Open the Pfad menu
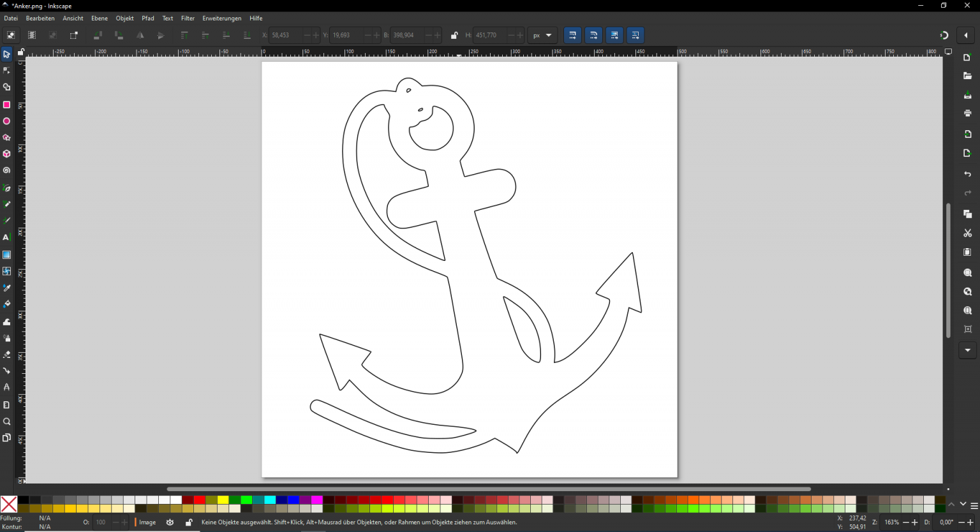The height and width of the screenshot is (532, 980). tap(147, 18)
